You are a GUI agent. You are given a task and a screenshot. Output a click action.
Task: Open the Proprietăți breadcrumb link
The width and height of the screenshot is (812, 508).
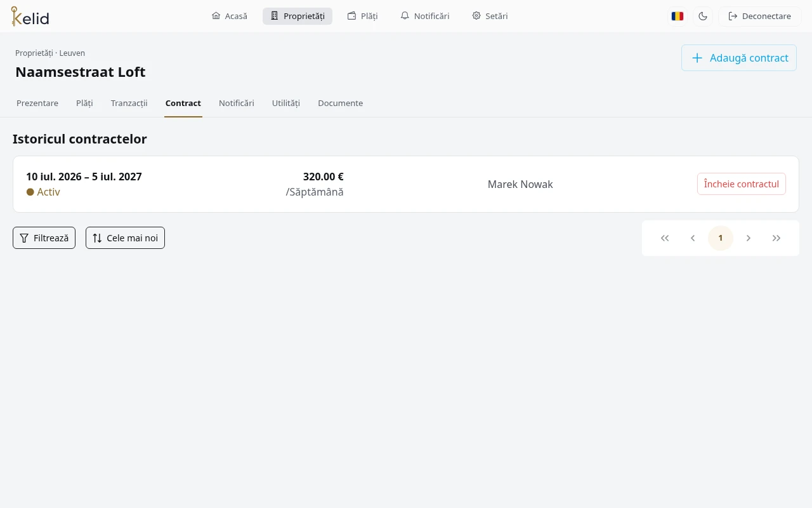34,53
